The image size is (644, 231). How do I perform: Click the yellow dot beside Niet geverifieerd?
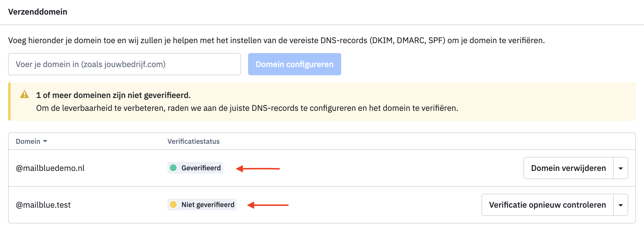[173, 204]
